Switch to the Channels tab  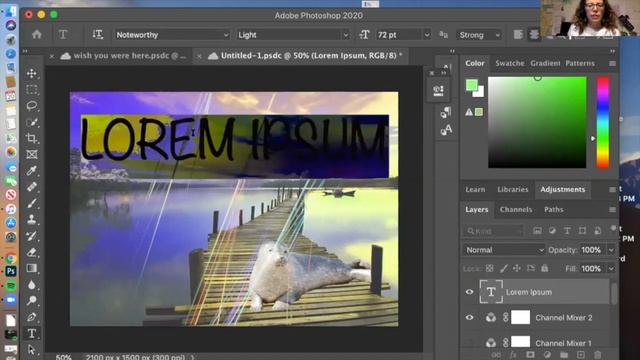pyautogui.click(x=516, y=209)
